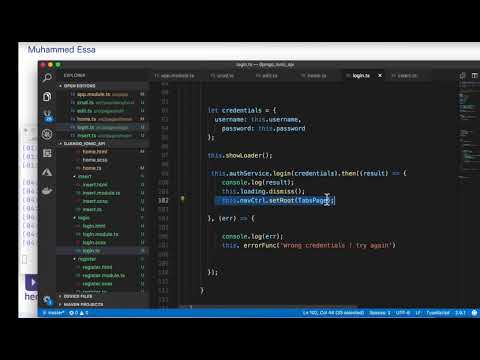Click the TypeScript language mode
This screenshot has width=480, height=360.
pyautogui.click(x=438, y=313)
